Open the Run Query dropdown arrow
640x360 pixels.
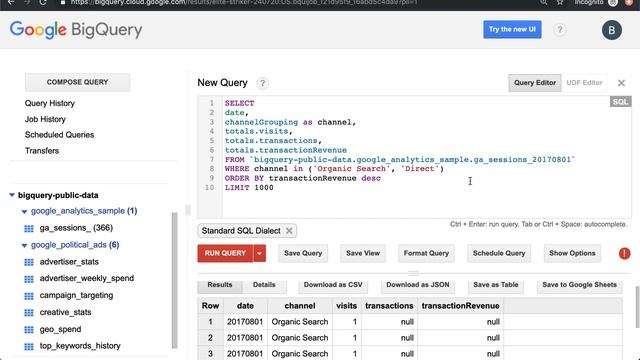[x=259, y=253]
